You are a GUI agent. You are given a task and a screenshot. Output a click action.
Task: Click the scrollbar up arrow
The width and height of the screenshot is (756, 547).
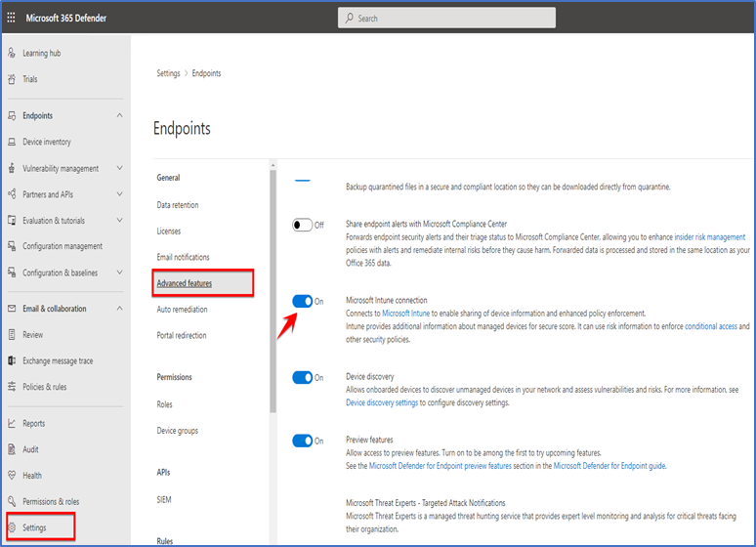[273, 165]
